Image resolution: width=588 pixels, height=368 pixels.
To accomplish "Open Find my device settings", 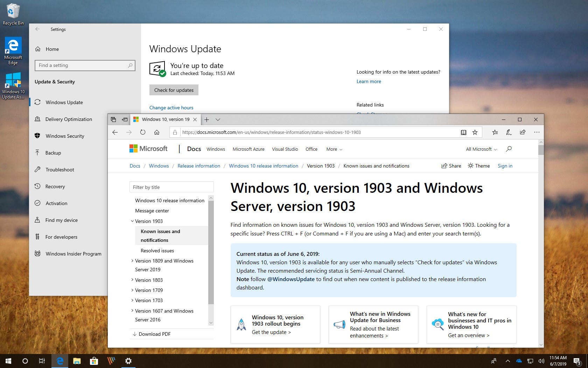I will pyautogui.click(x=61, y=220).
